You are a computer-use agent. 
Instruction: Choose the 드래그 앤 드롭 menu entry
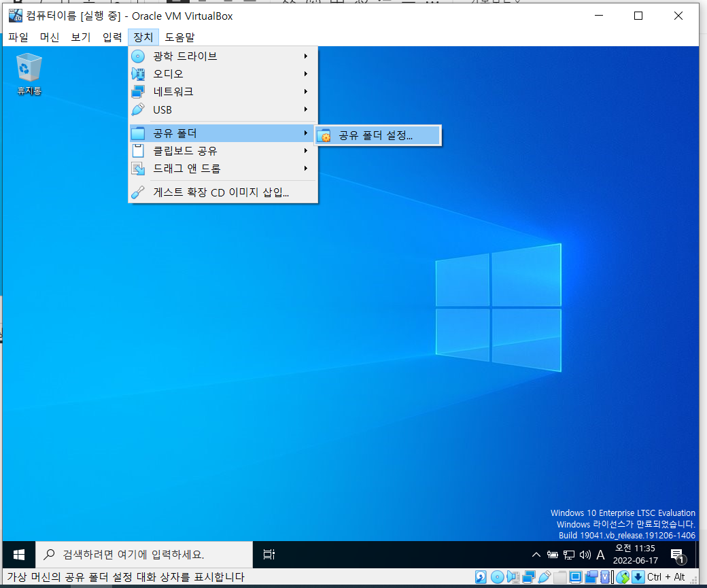pos(224,169)
